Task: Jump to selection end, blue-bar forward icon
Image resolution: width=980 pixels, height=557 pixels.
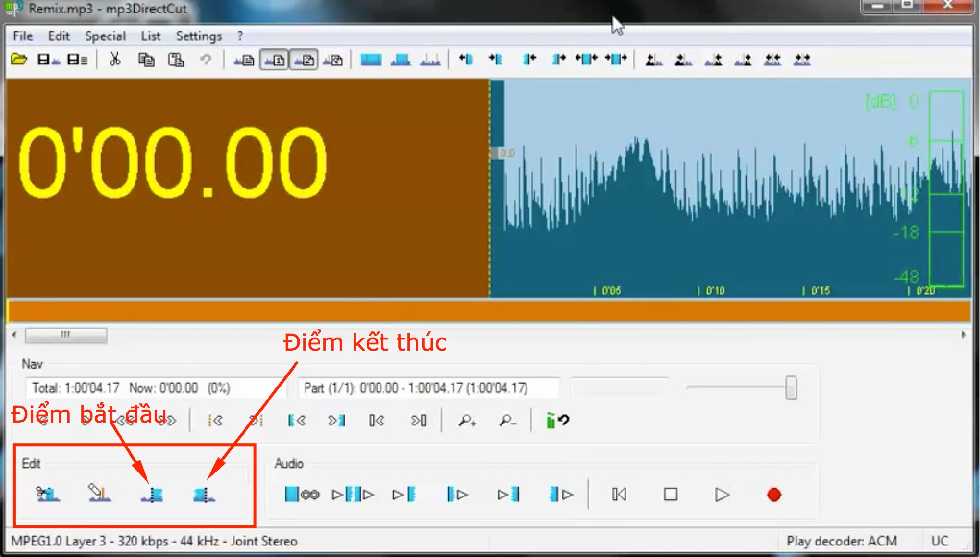Action: point(336,421)
